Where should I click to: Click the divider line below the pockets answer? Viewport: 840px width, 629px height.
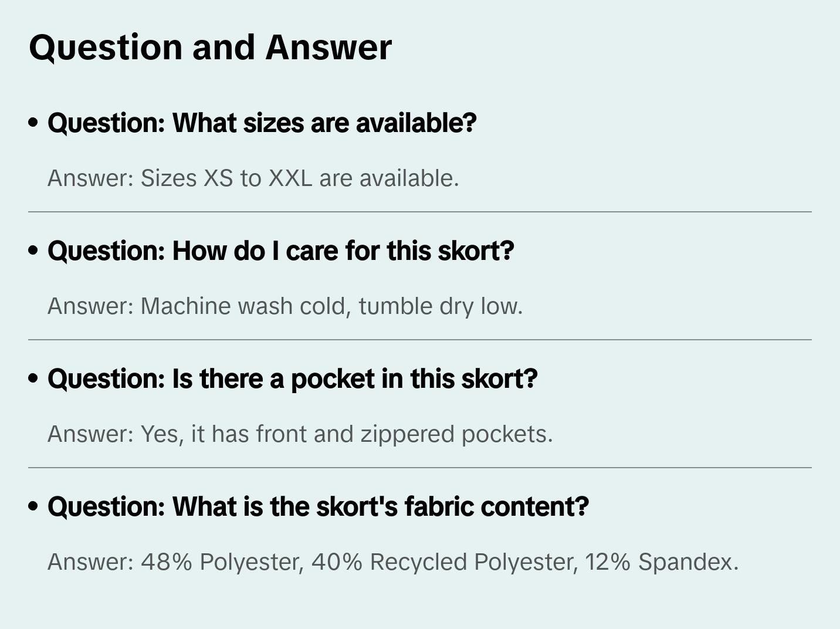point(420,468)
